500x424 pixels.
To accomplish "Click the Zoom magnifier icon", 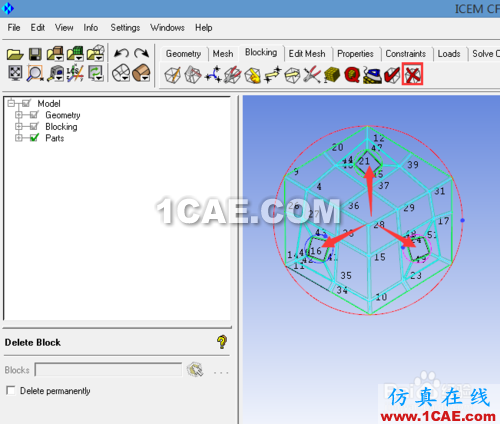I will click(35, 73).
